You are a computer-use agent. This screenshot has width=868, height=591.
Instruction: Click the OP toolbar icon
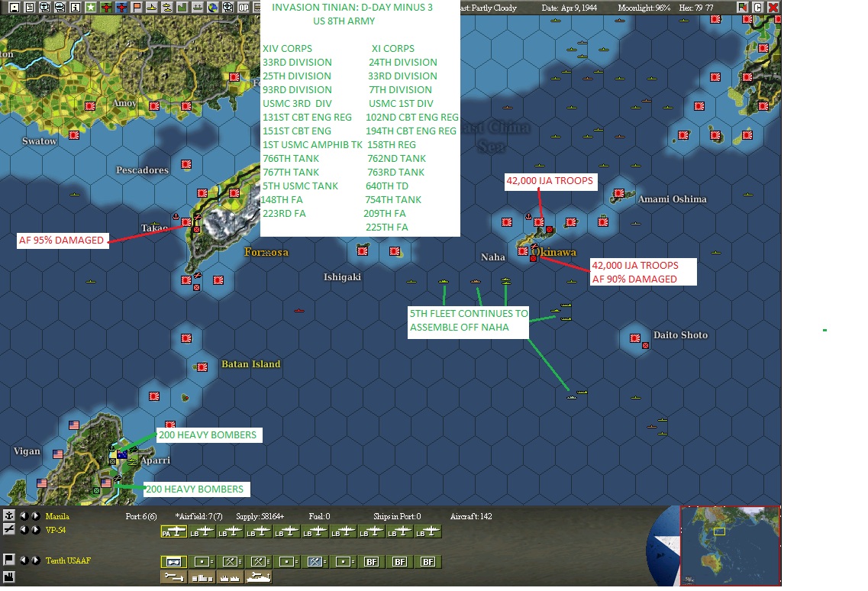243,8
